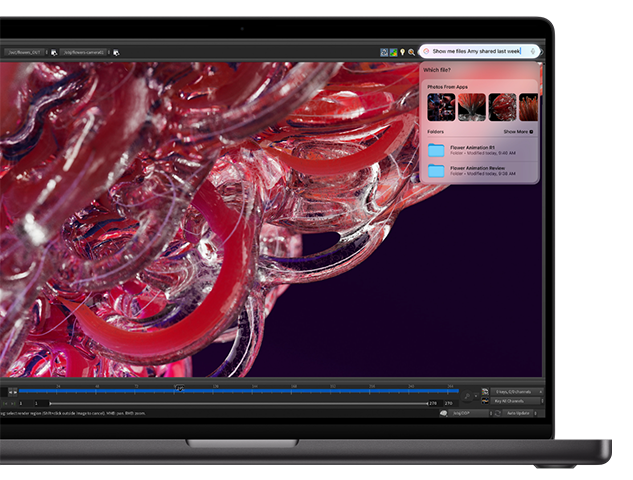Click the Flower Animation R1 folder icon
Viewport: 633px width, 480px height.
pyautogui.click(x=436, y=150)
